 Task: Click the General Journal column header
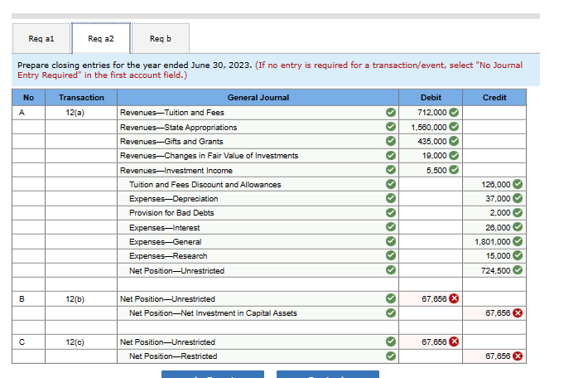[258, 97]
